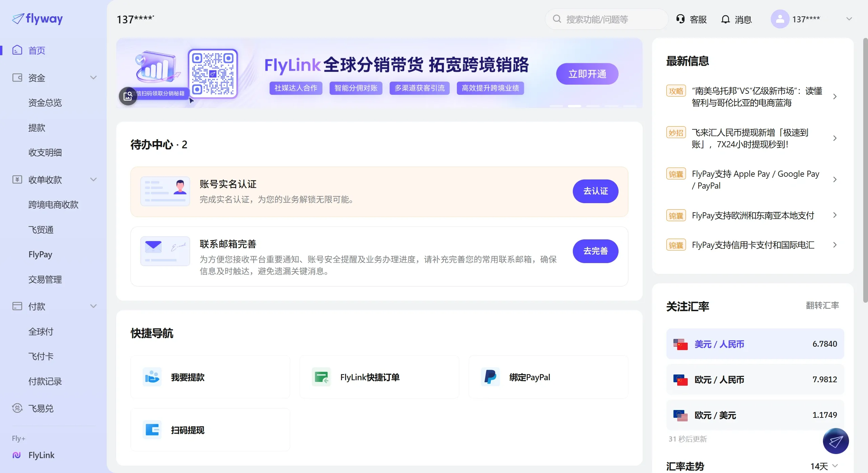Select the second banner carousel indicator
The image size is (868, 473).
click(574, 106)
